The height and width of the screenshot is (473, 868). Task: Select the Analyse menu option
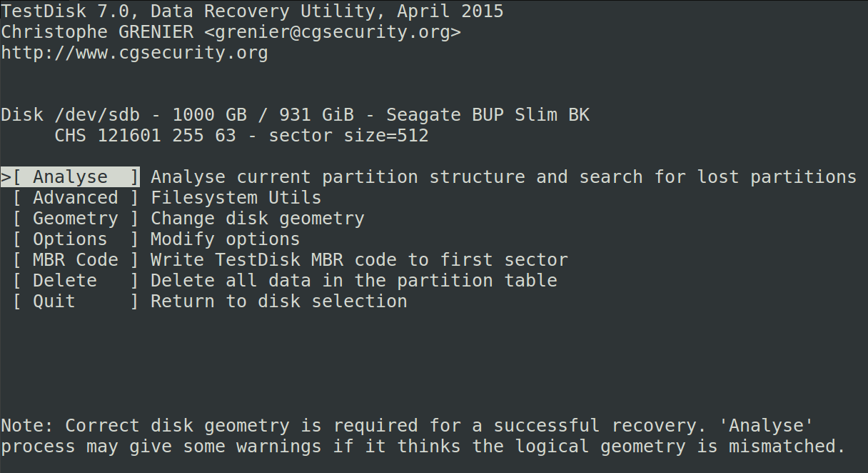coord(70,177)
